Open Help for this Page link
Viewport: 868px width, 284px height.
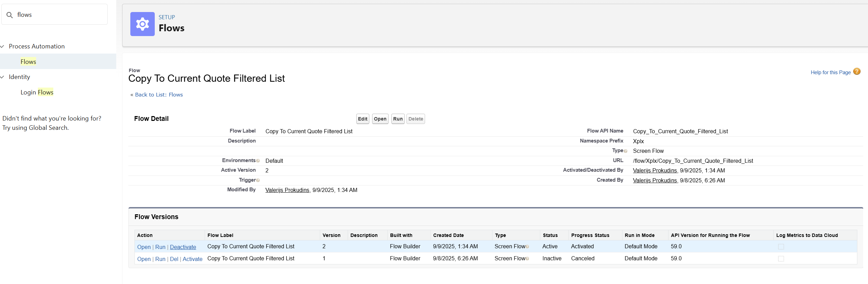(831, 72)
